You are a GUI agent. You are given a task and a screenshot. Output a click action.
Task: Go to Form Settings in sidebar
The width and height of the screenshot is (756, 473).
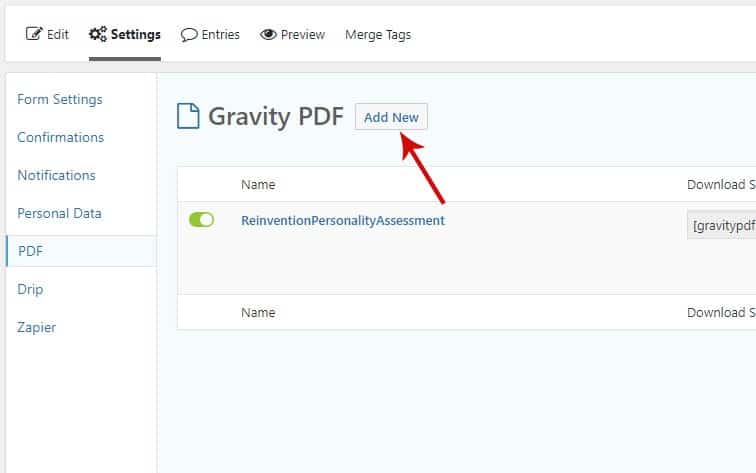[x=60, y=99]
